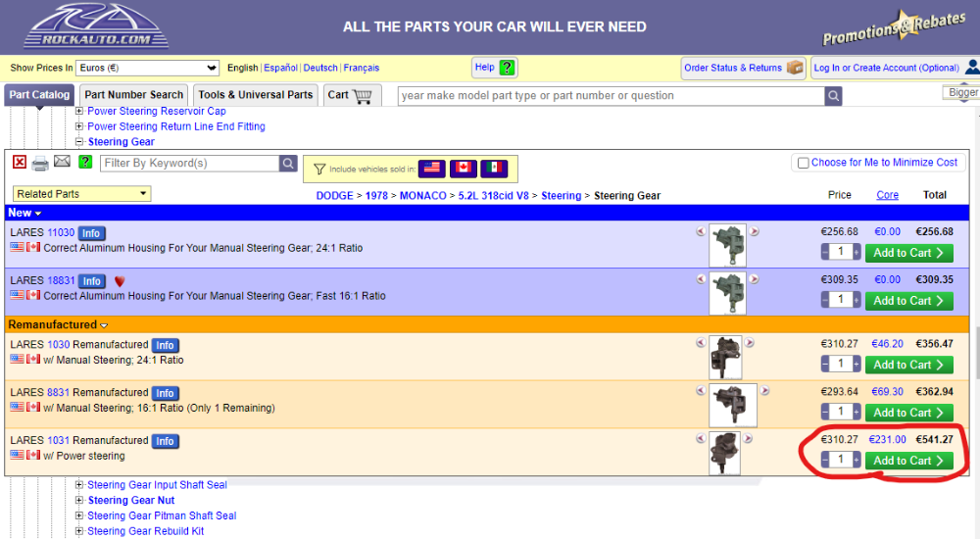Show next image for LARES 11030

click(755, 231)
